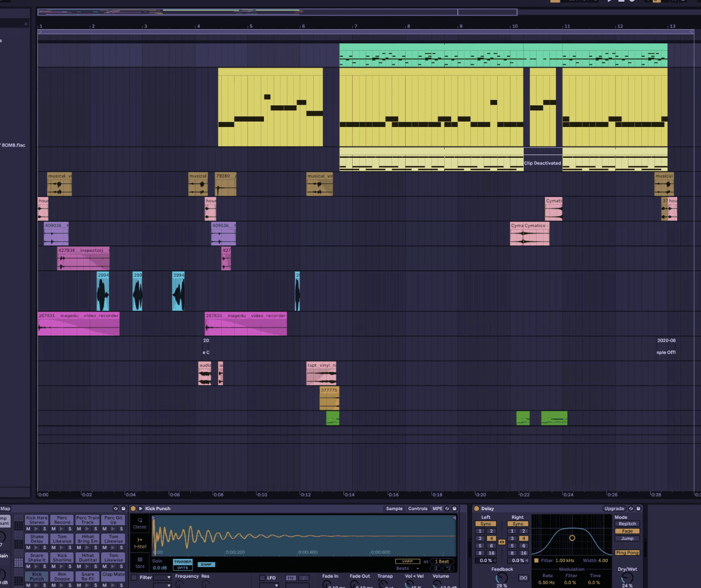Click the Repitch mode button

point(627,524)
